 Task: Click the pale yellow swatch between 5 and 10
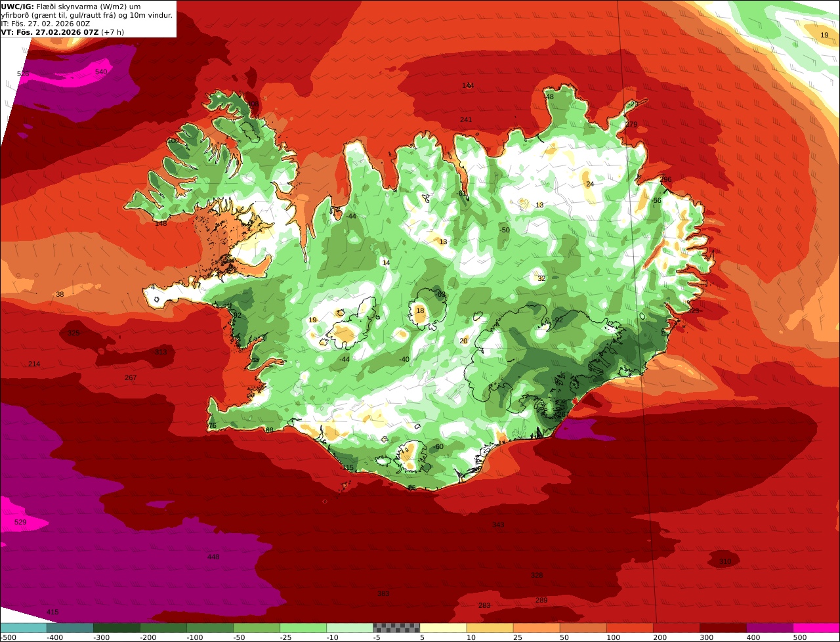coord(443,628)
